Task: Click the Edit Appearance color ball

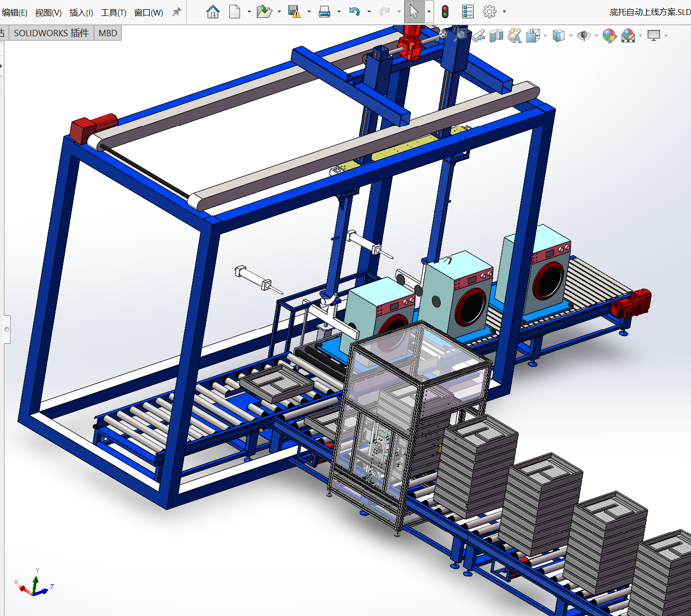Action: tap(609, 36)
